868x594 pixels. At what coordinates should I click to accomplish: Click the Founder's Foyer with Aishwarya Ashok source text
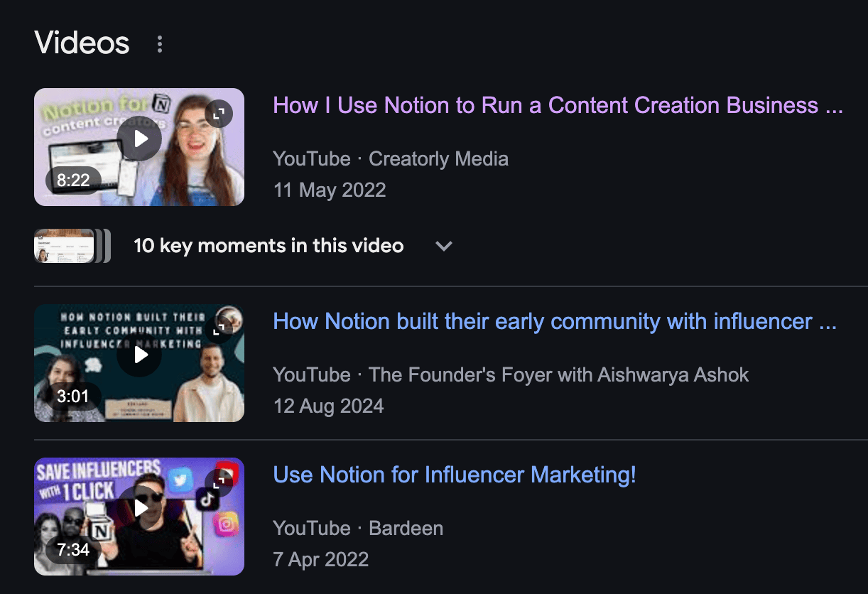tap(511, 374)
